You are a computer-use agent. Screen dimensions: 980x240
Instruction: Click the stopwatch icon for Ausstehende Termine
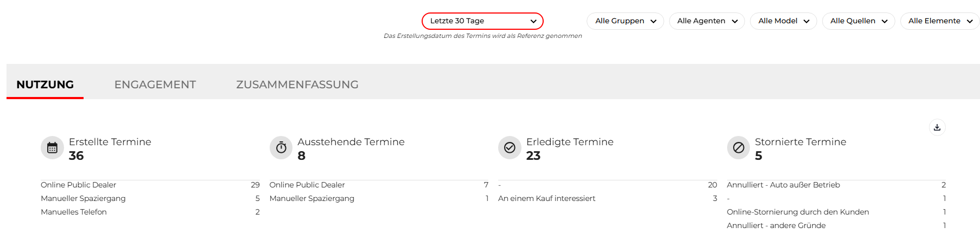tap(281, 147)
